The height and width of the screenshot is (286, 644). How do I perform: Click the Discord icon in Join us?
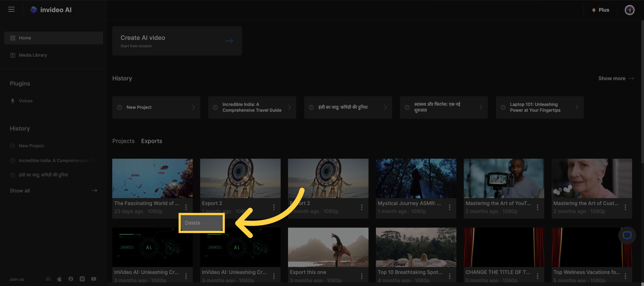tap(48, 279)
